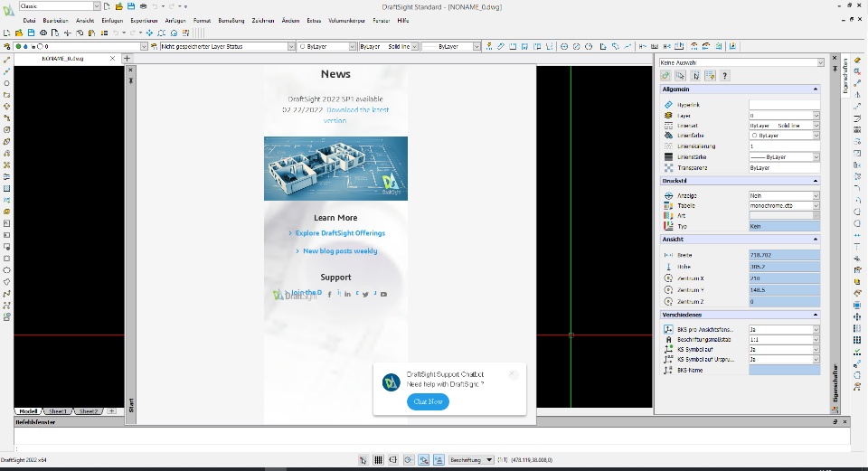Viewport: 868px width, 471px height.
Task: Click the YouTube icon in the Support section
Action: tap(383, 295)
